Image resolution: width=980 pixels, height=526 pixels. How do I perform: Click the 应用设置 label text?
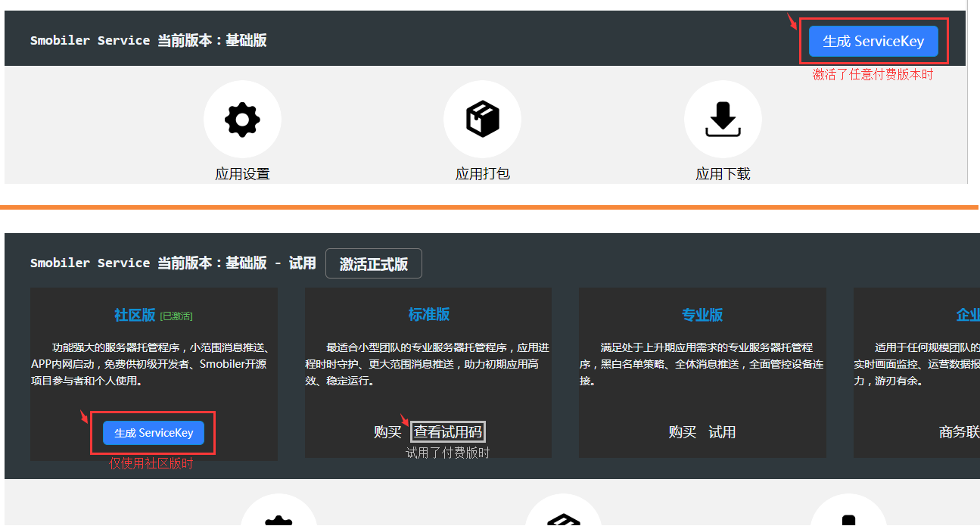pyautogui.click(x=242, y=174)
